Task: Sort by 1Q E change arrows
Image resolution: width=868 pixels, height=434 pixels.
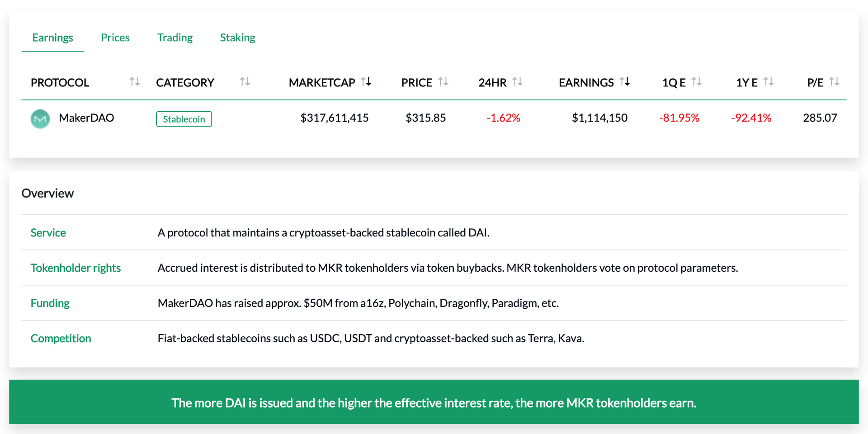Action: point(697,82)
